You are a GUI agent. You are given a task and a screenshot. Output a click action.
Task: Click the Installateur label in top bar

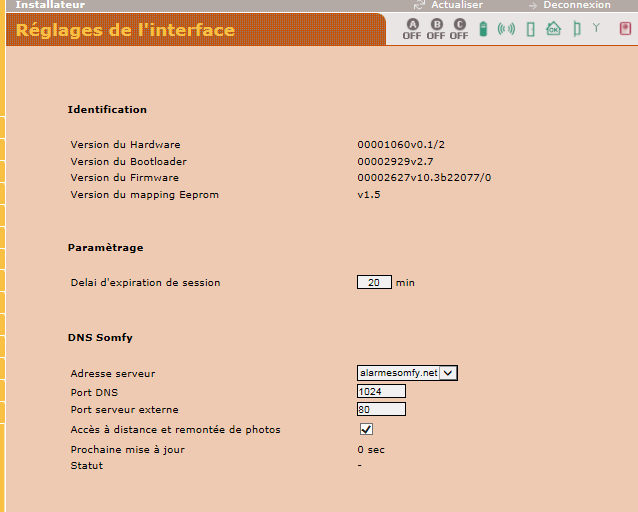[50, 5]
